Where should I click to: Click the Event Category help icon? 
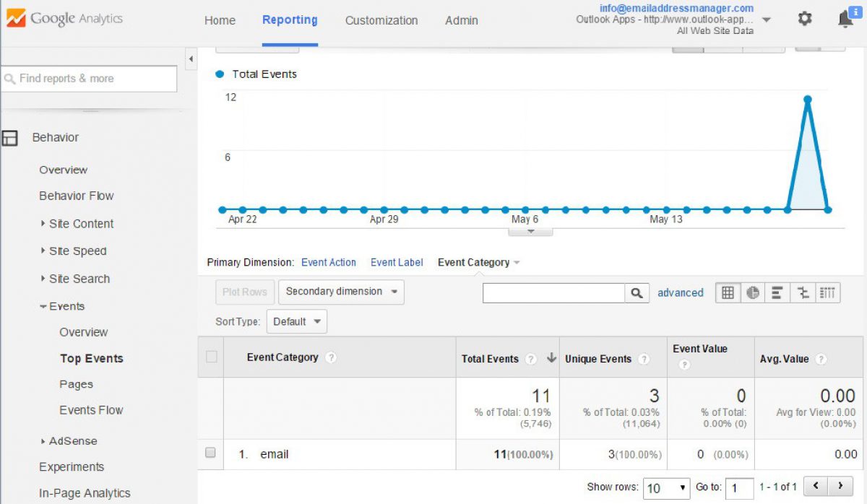[331, 357]
